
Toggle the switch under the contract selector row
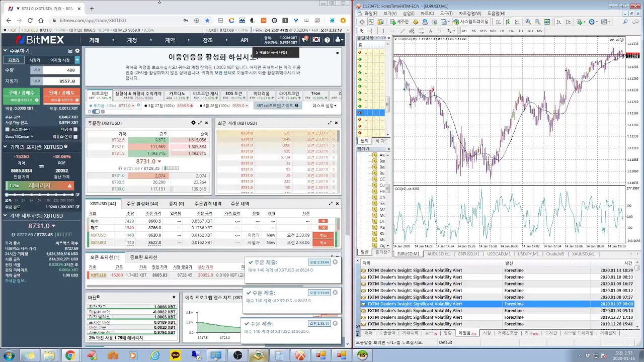[x=96, y=112]
